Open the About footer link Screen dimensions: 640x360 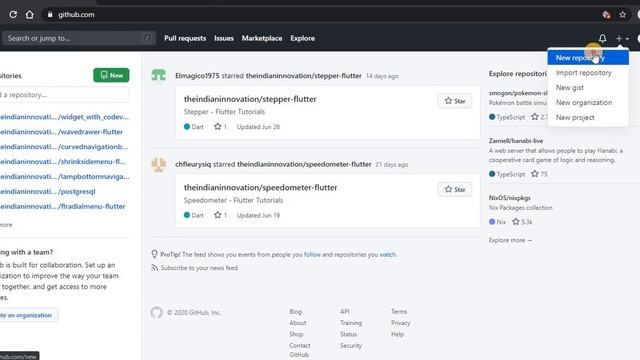pos(298,323)
